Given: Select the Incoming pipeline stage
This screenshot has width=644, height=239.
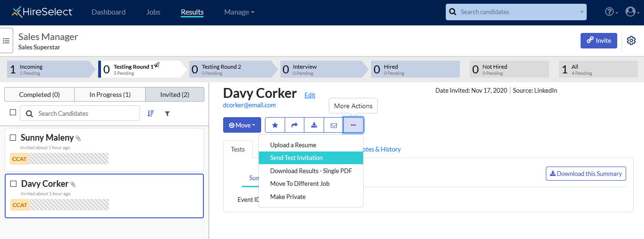Looking at the screenshot, I should [51, 69].
